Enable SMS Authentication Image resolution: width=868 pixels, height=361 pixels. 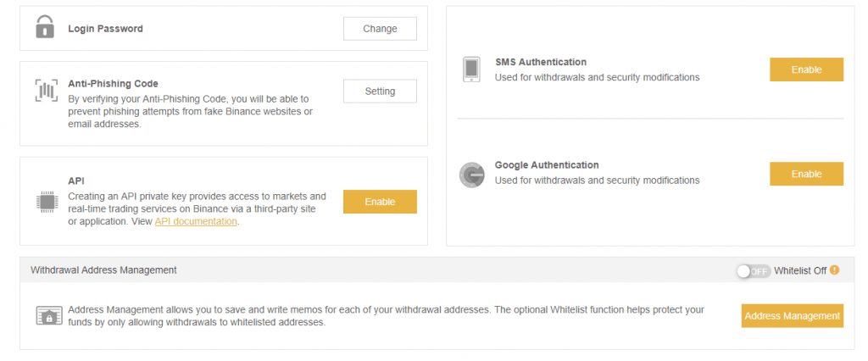tap(806, 69)
